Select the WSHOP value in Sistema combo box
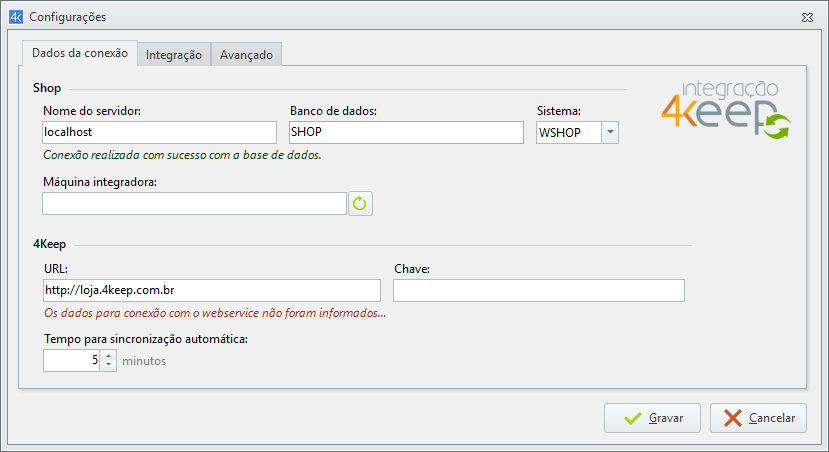The height and width of the screenshot is (452, 829). pos(568,133)
